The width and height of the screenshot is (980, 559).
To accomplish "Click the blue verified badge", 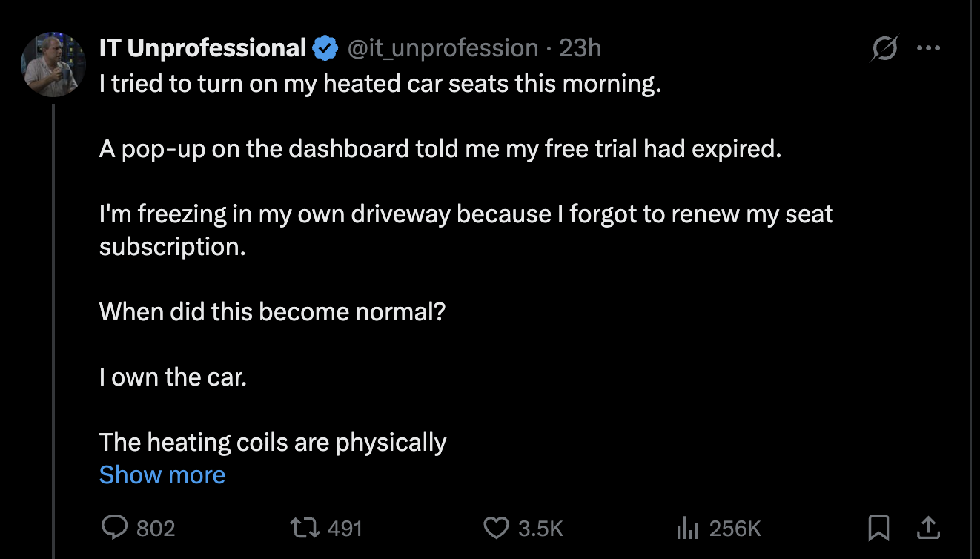I will 324,48.
